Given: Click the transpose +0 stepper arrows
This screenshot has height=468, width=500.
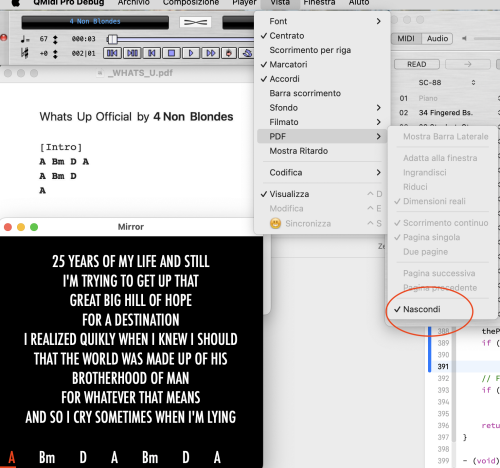Looking at the screenshot, I should (55, 54).
